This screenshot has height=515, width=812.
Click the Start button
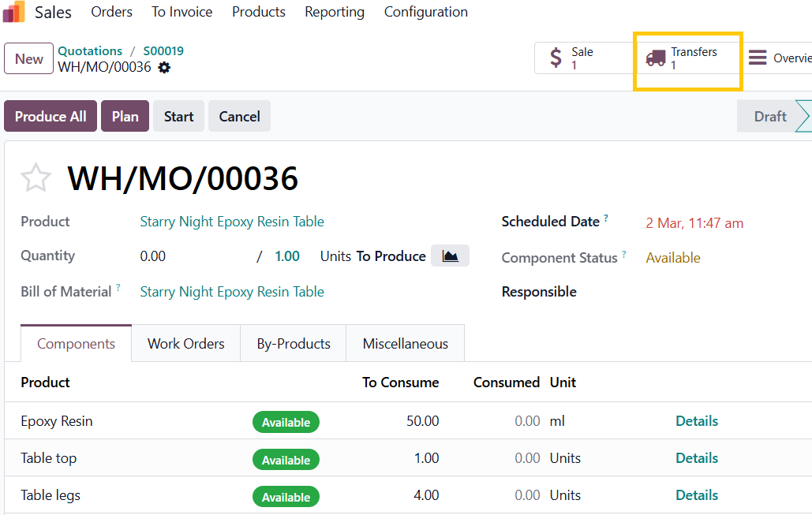178,116
